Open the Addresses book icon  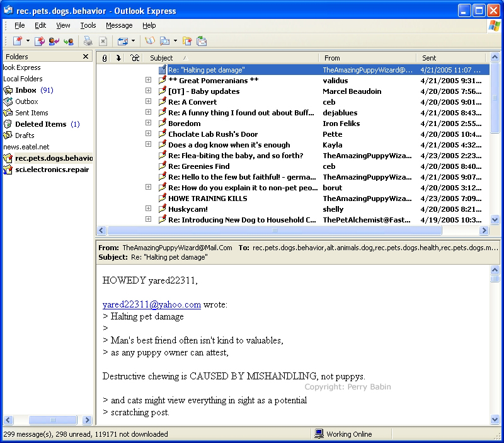point(150,41)
